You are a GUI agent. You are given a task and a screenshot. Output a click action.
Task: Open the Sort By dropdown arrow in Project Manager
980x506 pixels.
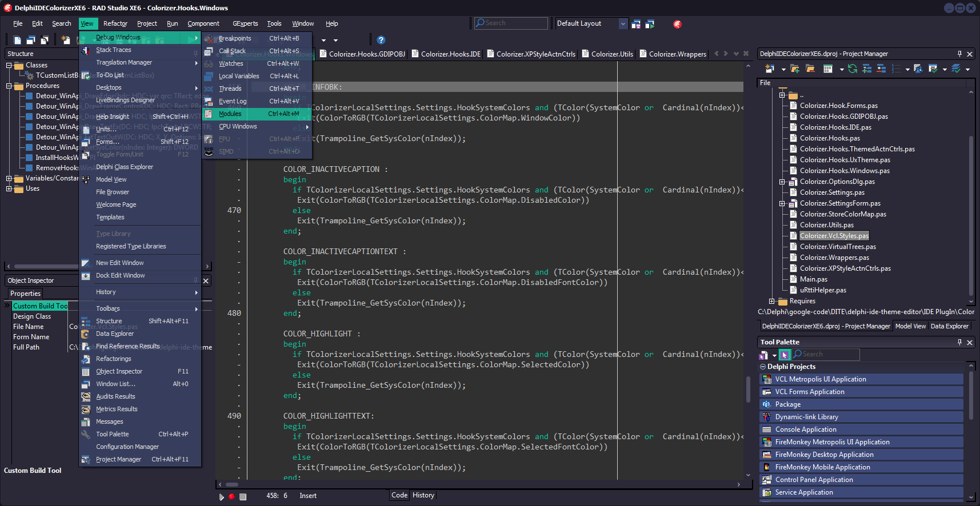point(907,70)
